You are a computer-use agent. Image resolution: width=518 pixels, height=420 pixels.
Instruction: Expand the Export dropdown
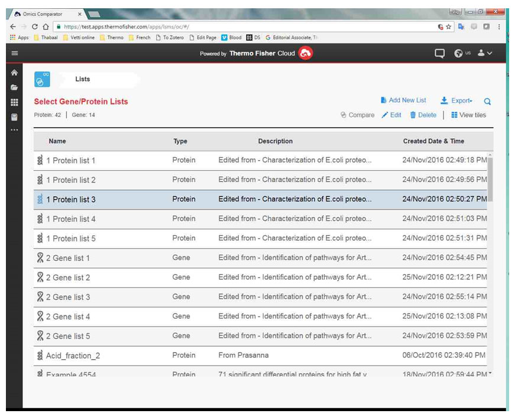[x=457, y=100]
